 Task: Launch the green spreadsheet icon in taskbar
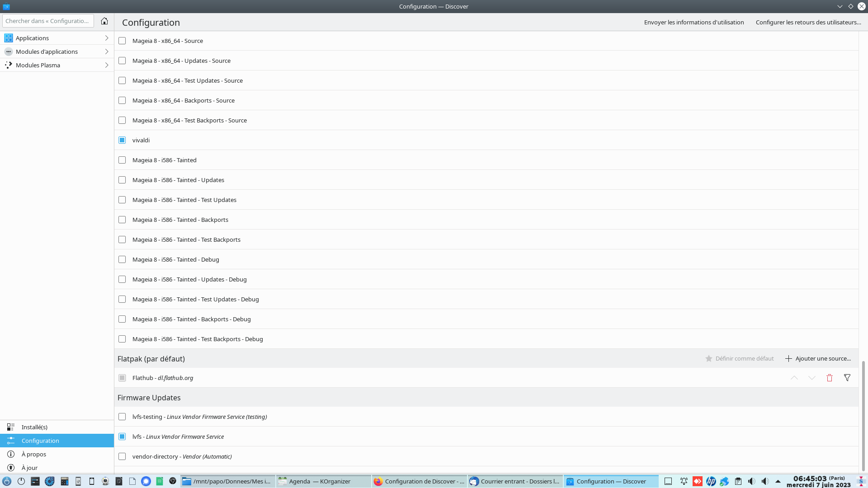pyautogui.click(x=160, y=481)
